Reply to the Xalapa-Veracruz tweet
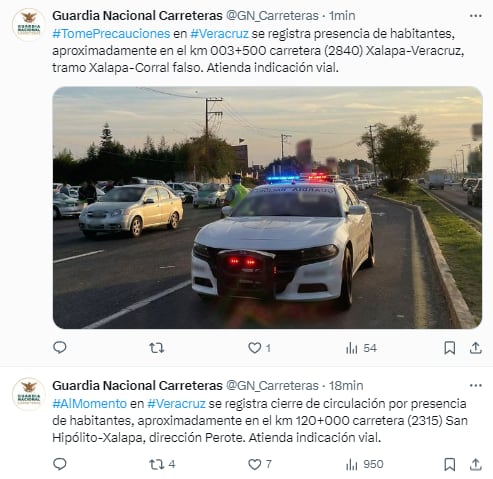This screenshot has width=493, height=479. point(60,348)
